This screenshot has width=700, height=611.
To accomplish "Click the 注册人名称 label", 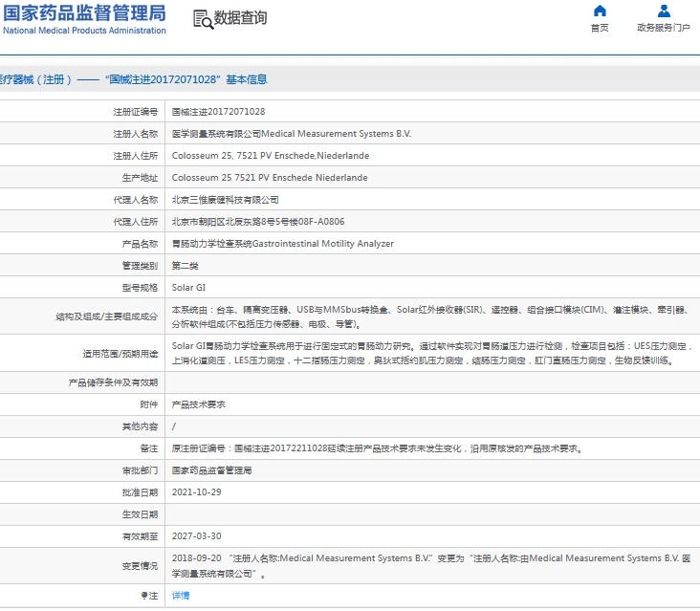I will pos(136,134).
